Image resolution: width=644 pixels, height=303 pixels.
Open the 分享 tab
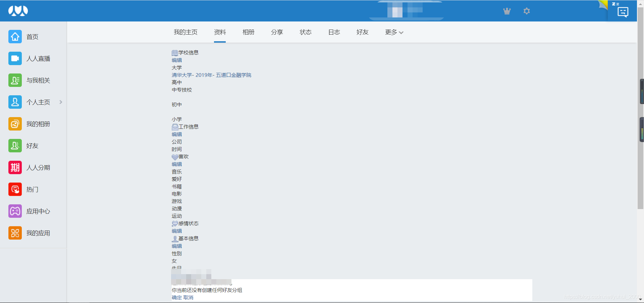pyautogui.click(x=277, y=32)
